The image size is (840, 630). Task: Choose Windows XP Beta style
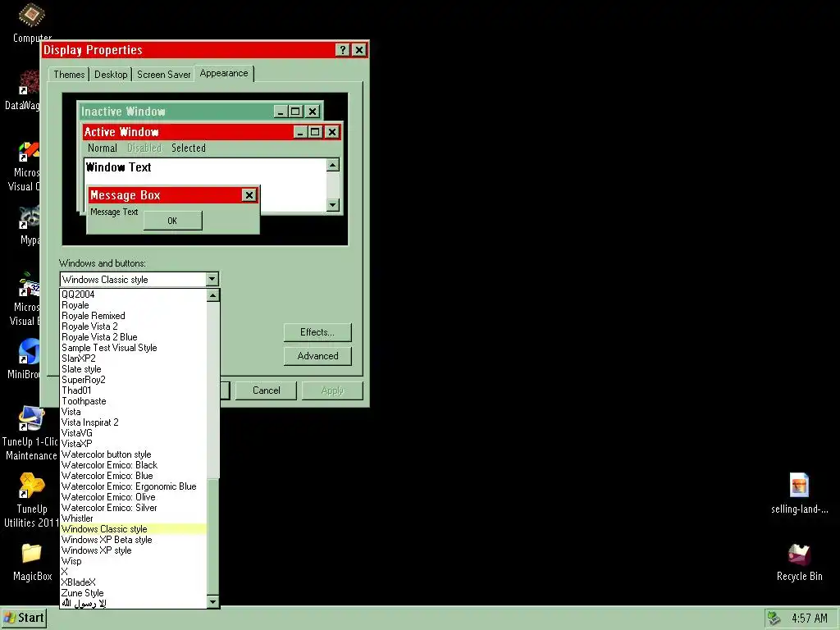pos(134,540)
